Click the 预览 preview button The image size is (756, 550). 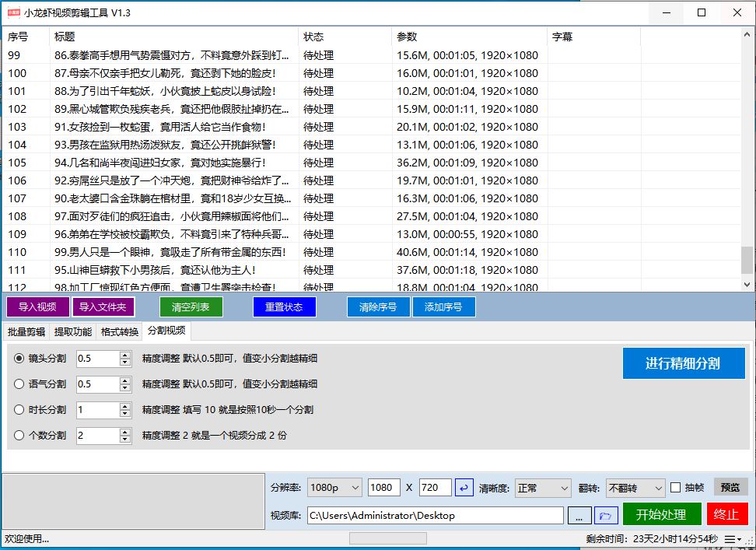click(x=730, y=487)
